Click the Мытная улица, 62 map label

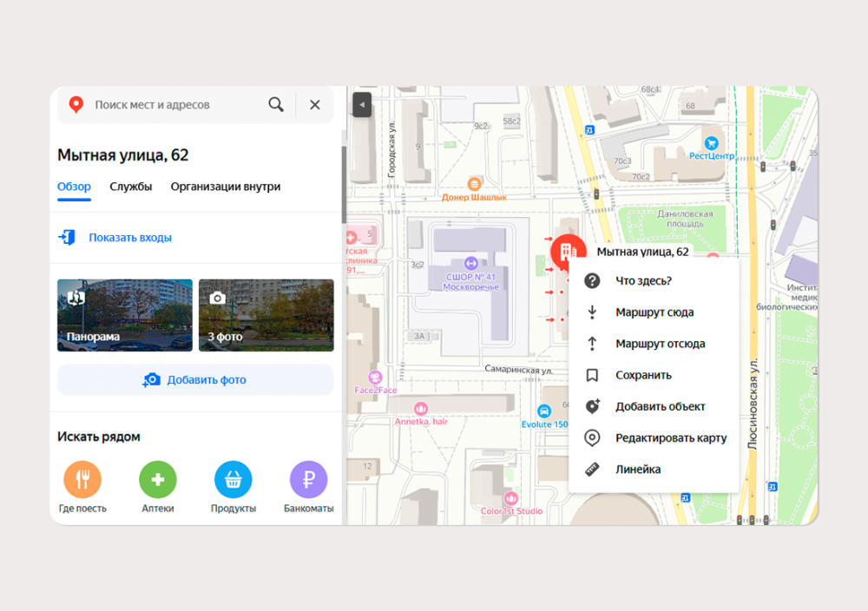[642, 252]
